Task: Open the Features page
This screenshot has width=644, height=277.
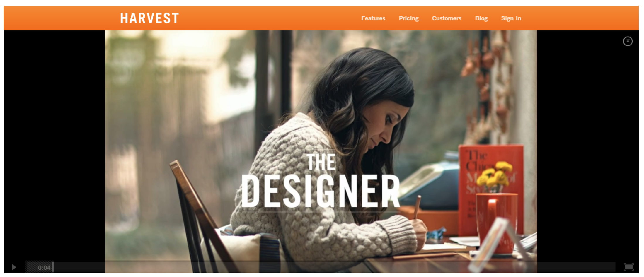Action: coord(373,18)
